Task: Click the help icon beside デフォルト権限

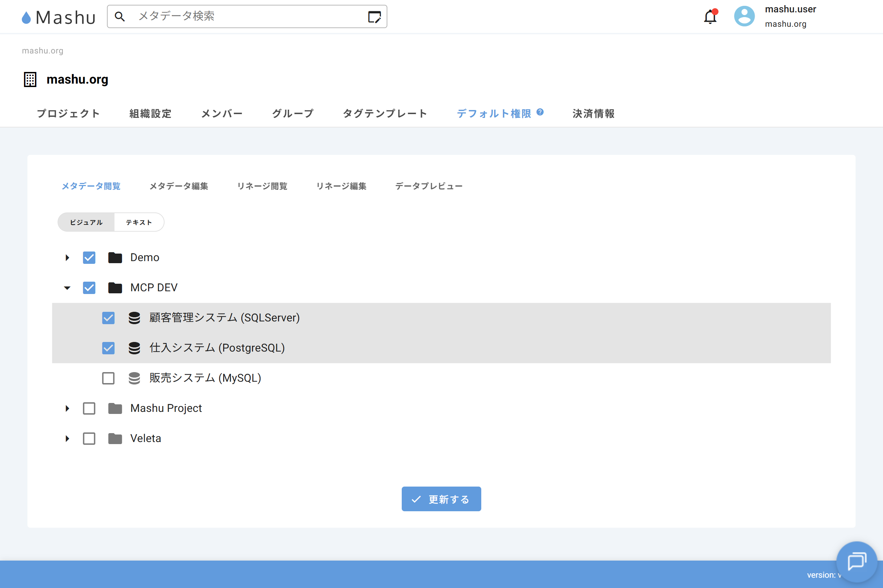Action: (x=540, y=112)
